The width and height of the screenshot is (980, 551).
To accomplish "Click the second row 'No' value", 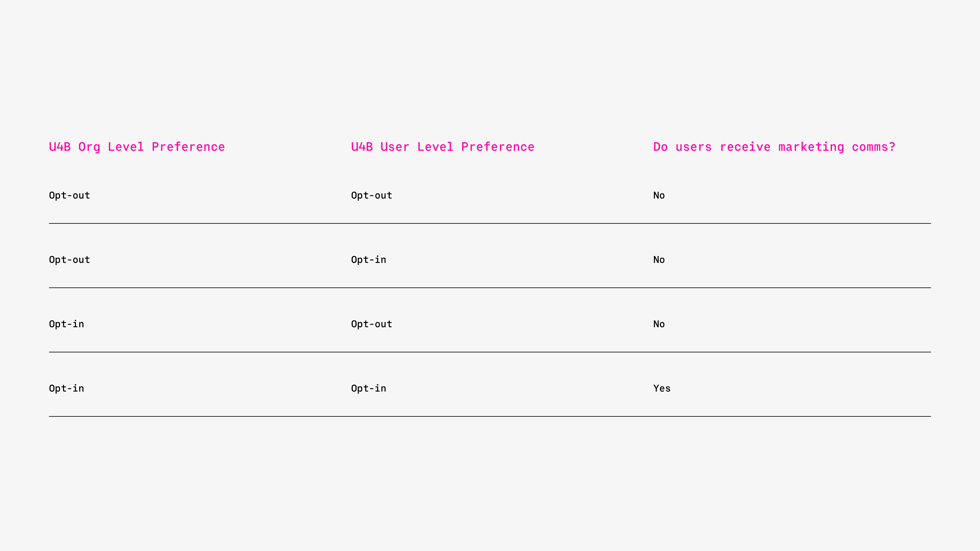I will click(659, 260).
